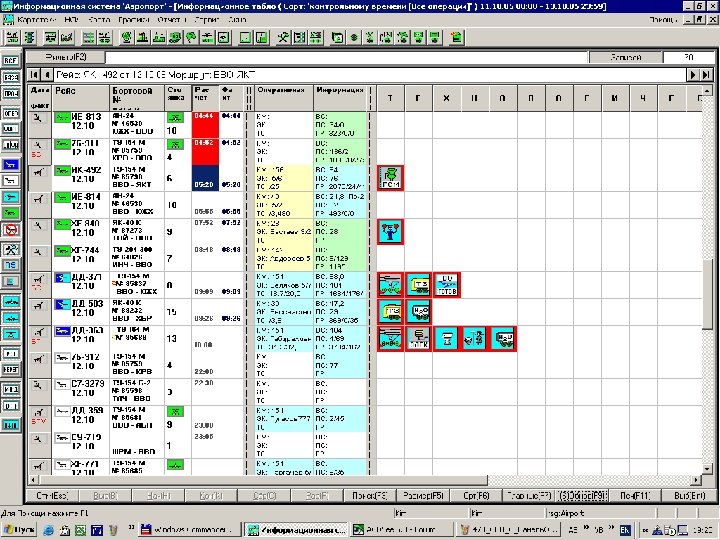This screenshot has width=720, height=540.
Task: Click the green stand icon in ДД 359 row
Action: click(x=175, y=411)
